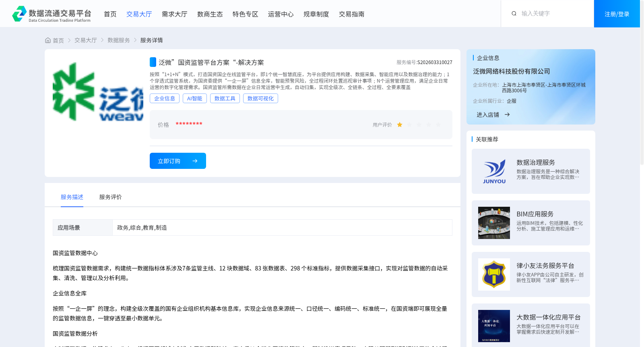Open the 交易指南 nav menu item
Screen dimensions: 644x347
point(351,14)
